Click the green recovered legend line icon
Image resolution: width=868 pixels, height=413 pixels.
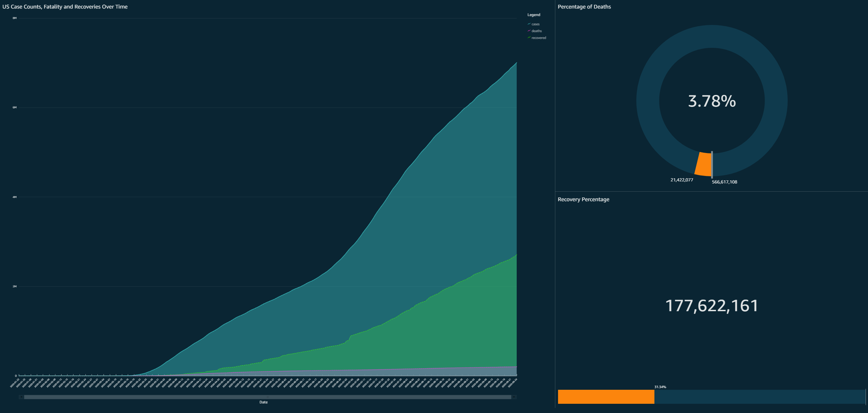coord(529,38)
